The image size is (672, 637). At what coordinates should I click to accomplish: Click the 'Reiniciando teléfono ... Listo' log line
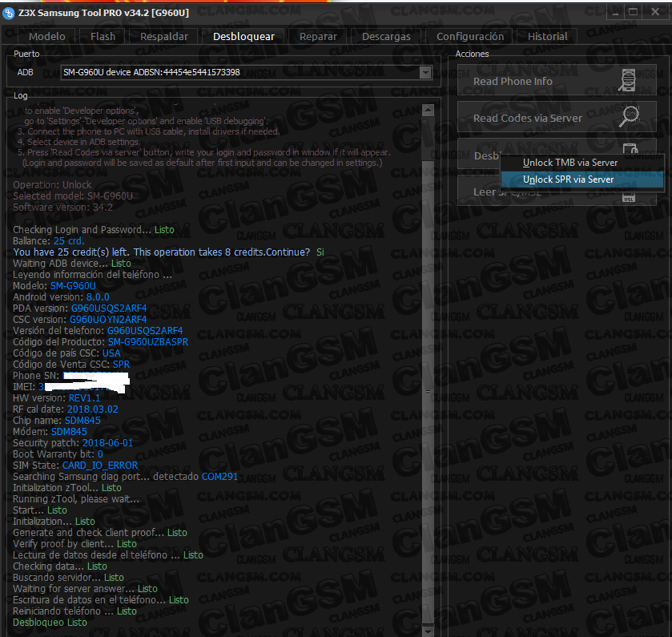click(x=74, y=611)
